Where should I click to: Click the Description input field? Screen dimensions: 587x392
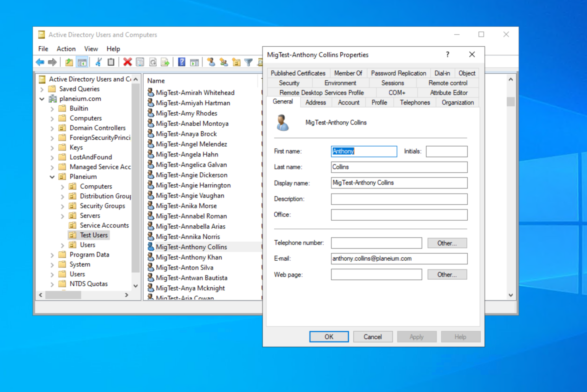coord(399,199)
